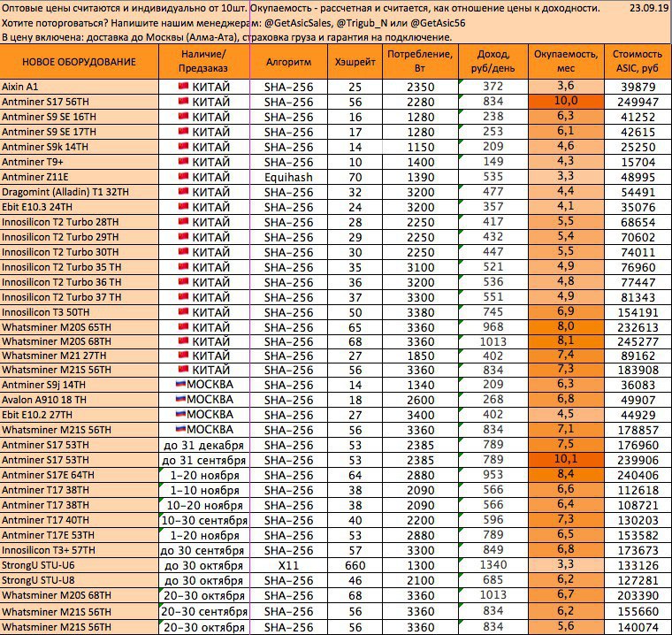The image size is (672, 635).
Task: Select the 'Antminer T17E 53TH' cell
Action: [x=80, y=535]
